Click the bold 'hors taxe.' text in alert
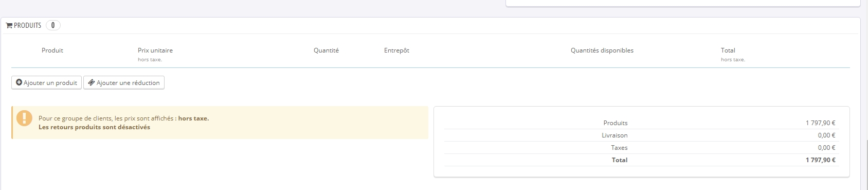 click(193, 118)
